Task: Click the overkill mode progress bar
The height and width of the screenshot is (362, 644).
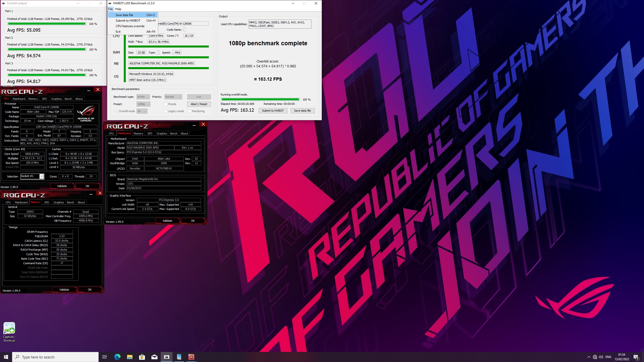Action: pos(260,100)
